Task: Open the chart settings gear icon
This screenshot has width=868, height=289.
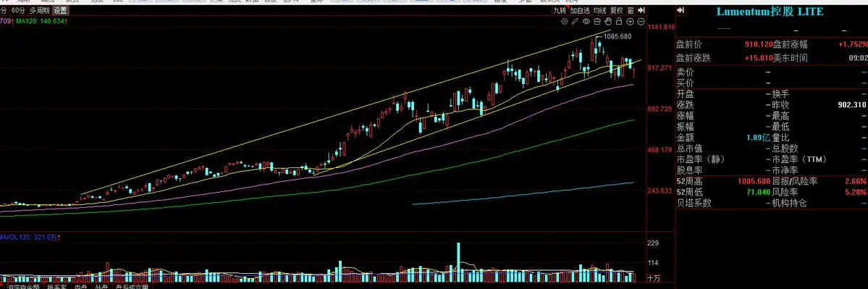Action: pyautogui.click(x=565, y=22)
